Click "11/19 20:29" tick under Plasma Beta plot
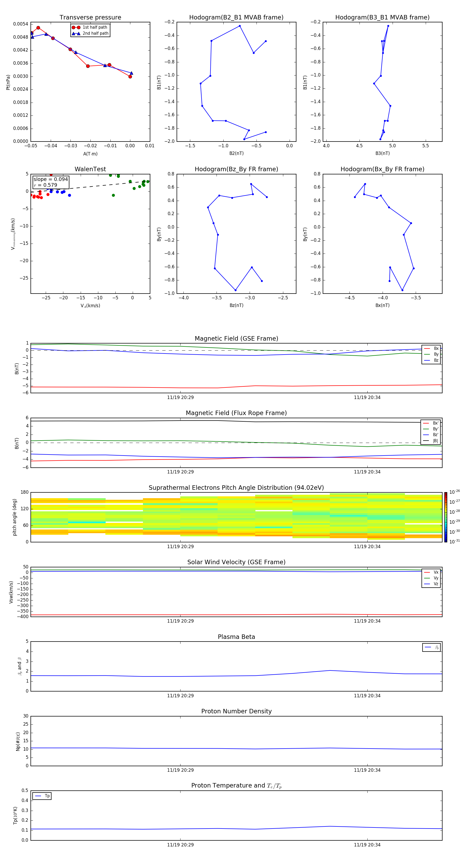This screenshot has height=868, width=473. [x=181, y=695]
